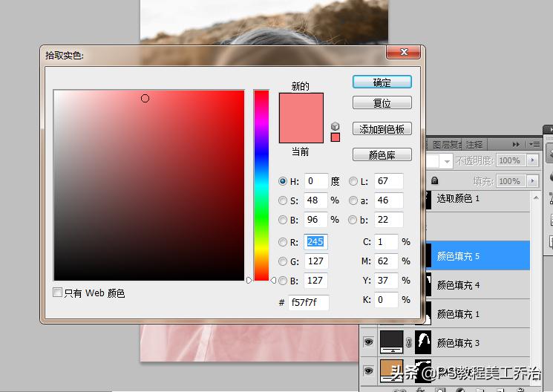Click the link chain icon on 颜色填充 3 layer

pyautogui.click(x=409, y=342)
